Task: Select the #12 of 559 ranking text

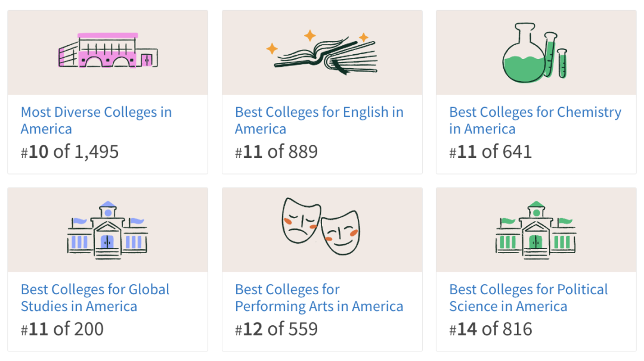Action: click(x=276, y=329)
